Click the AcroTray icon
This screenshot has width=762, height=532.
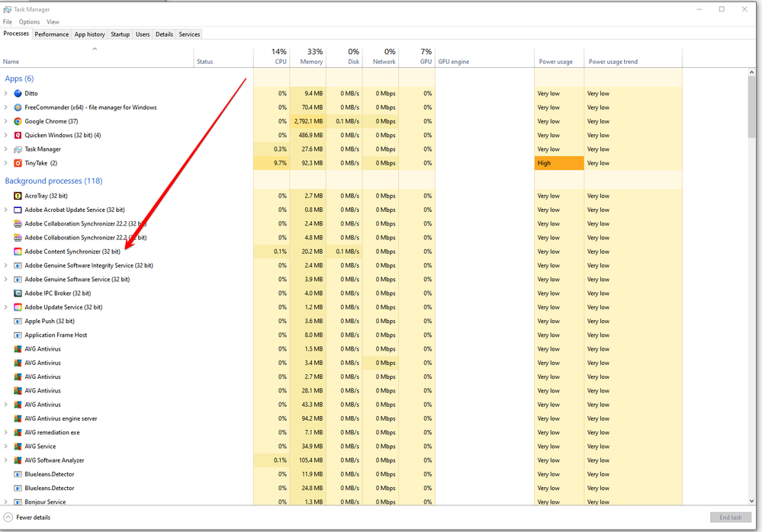tap(18, 196)
